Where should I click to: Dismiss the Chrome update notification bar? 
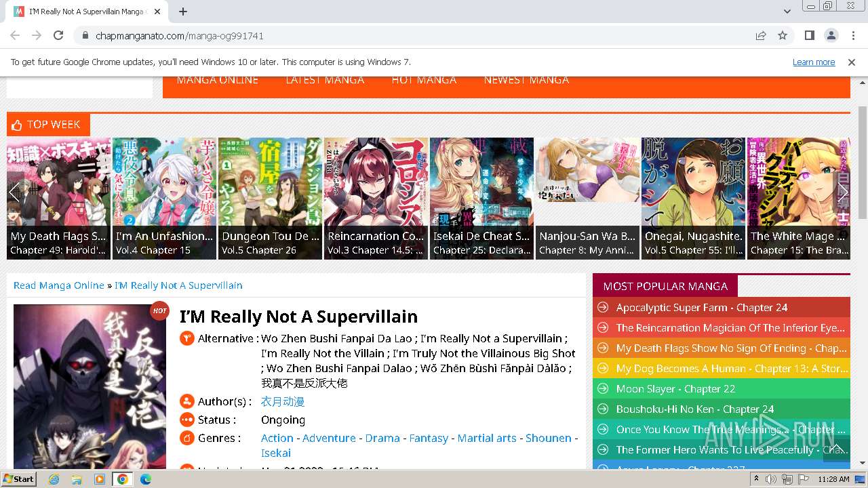(x=852, y=62)
